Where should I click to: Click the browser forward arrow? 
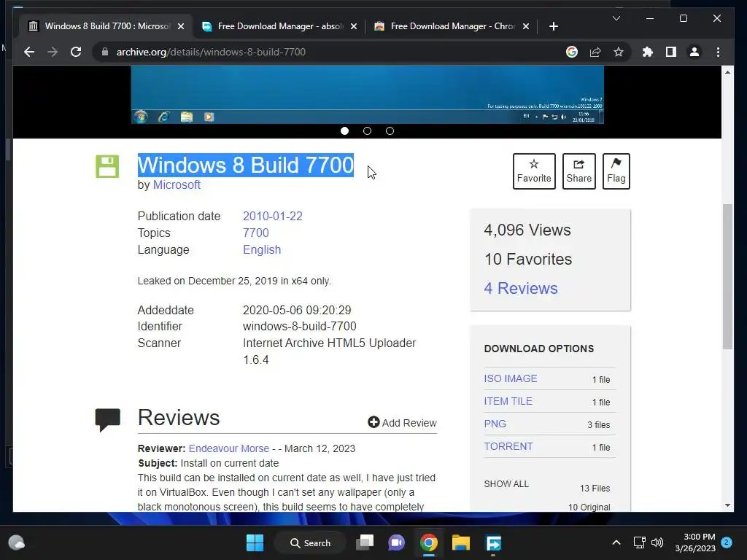(x=53, y=52)
